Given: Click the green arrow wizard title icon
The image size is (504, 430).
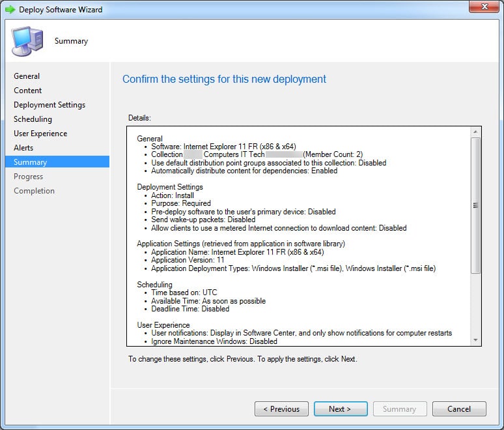Looking at the screenshot, I should [x=10, y=10].
